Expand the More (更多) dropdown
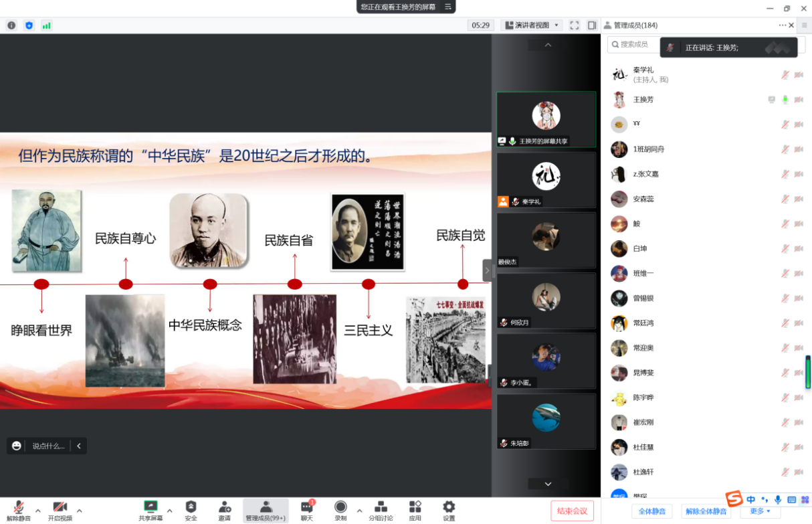This screenshot has height=524, width=812. [x=760, y=511]
